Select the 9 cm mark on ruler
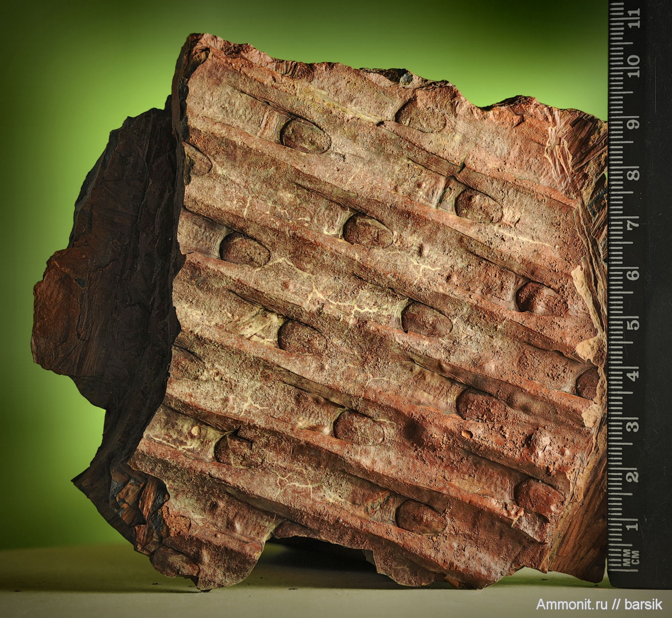Image resolution: width=672 pixels, height=618 pixels. (634, 122)
